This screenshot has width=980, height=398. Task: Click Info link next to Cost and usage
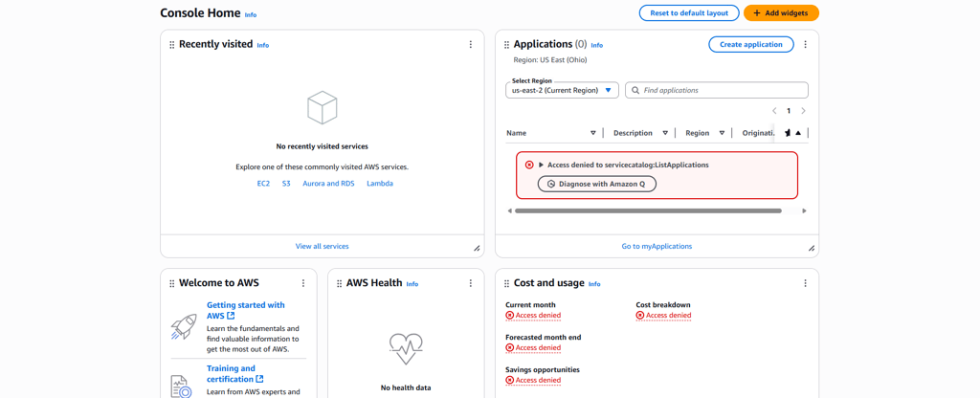[x=594, y=284]
